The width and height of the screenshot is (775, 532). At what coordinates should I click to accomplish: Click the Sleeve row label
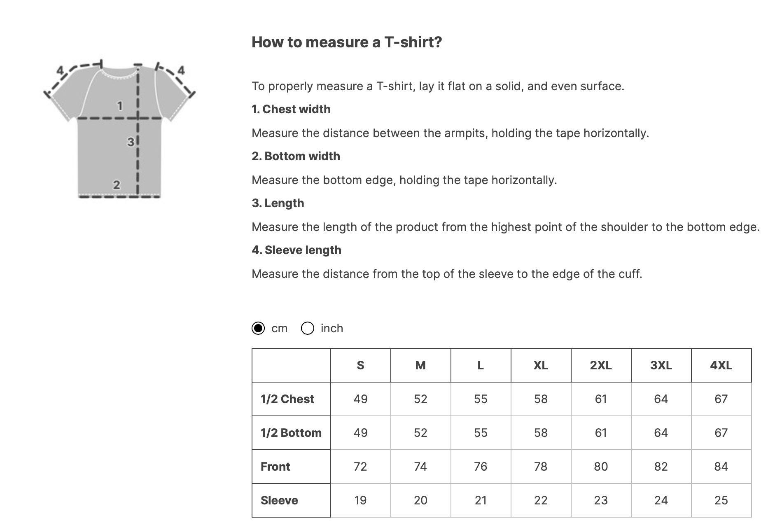pyautogui.click(x=279, y=500)
